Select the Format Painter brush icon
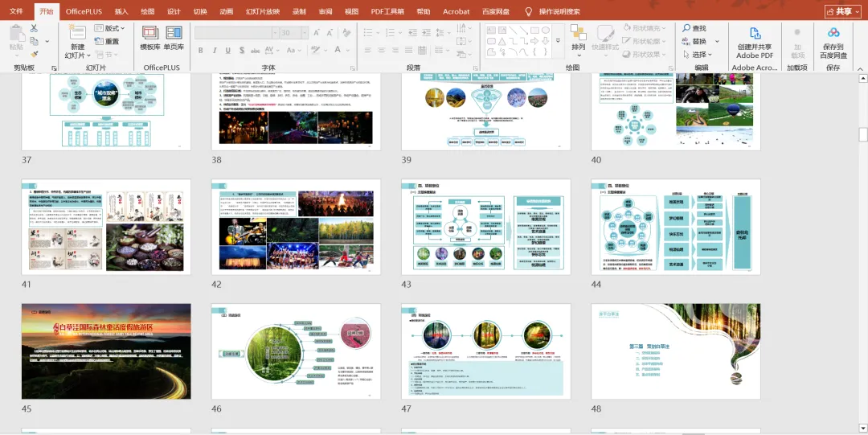 coord(34,55)
